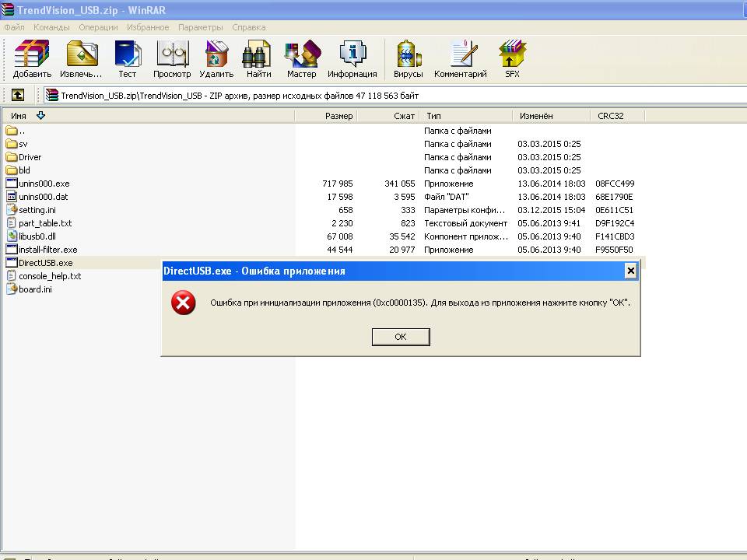Screen dimensions: 747x560
Task: Select the Driver folder in the list
Action: 30,157
